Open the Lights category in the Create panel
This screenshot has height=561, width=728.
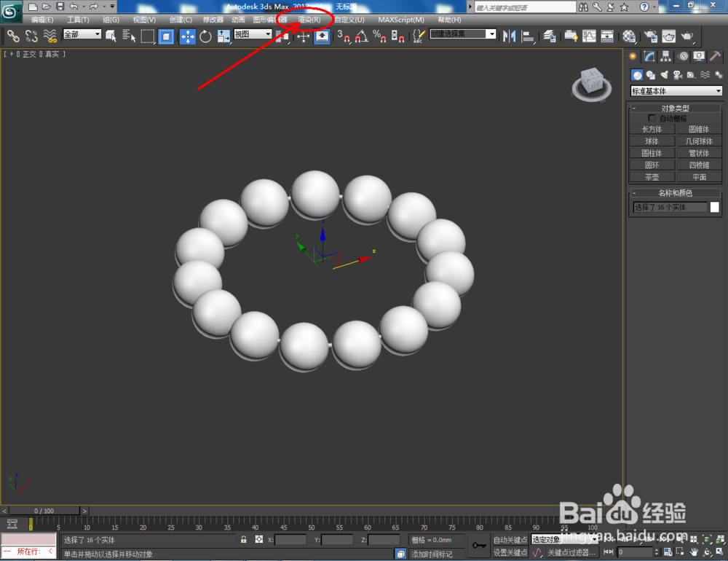(x=665, y=74)
